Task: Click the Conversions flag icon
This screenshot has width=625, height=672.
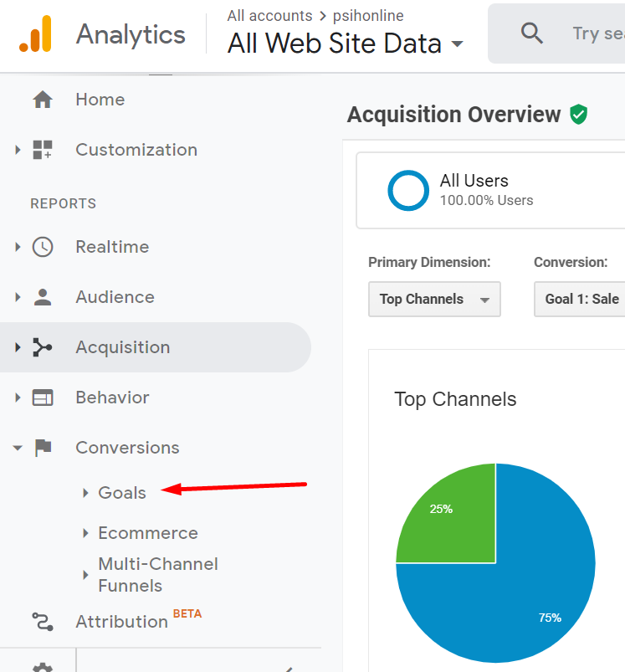Action: pyautogui.click(x=43, y=448)
